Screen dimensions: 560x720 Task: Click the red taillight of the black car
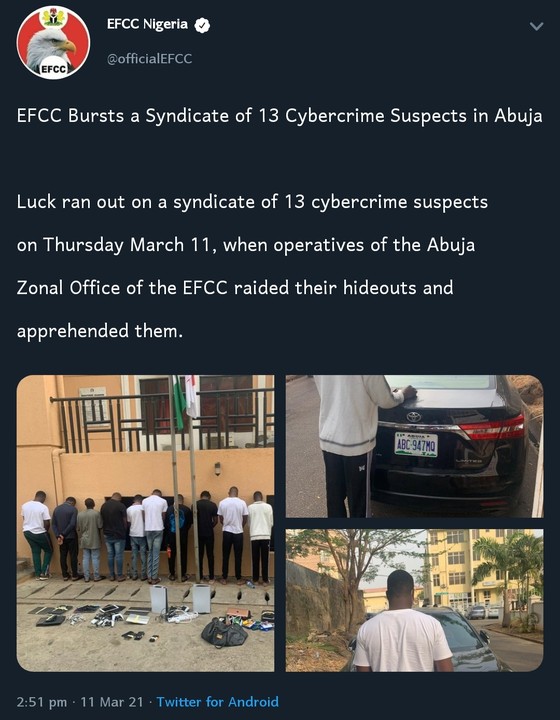point(492,428)
